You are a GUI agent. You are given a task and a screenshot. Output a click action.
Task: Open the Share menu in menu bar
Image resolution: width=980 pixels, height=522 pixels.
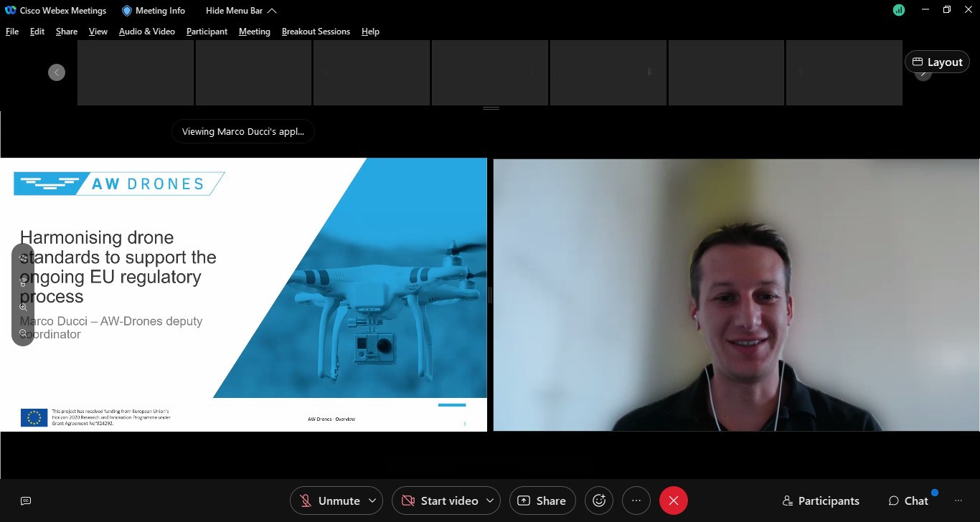(x=67, y=32)
